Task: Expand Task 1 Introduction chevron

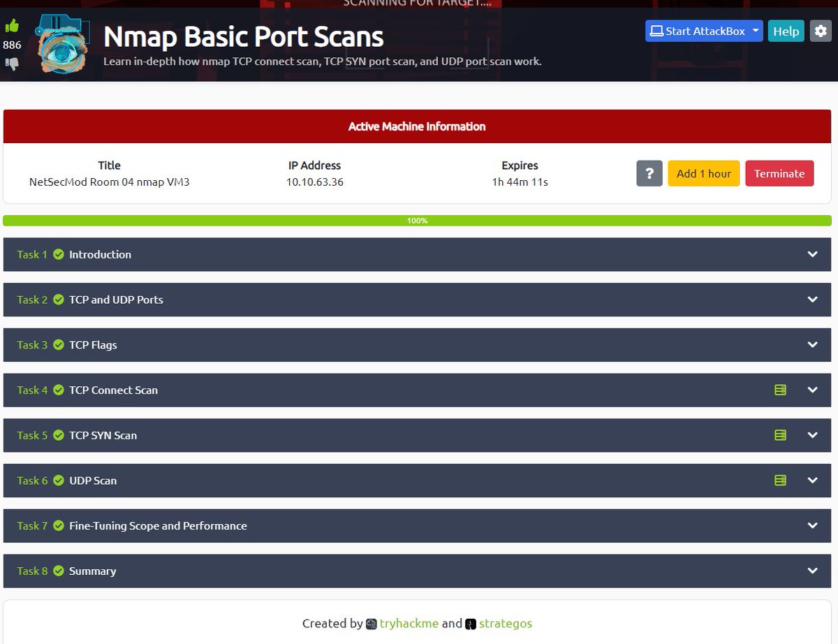Action: (813, 254)
